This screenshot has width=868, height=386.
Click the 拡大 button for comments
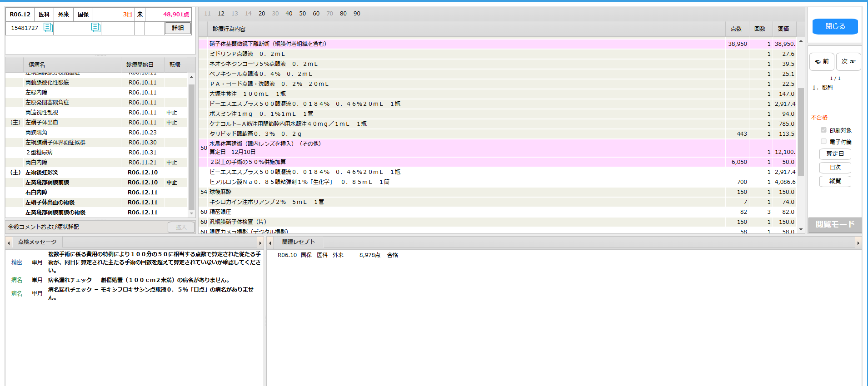[181, 227]
